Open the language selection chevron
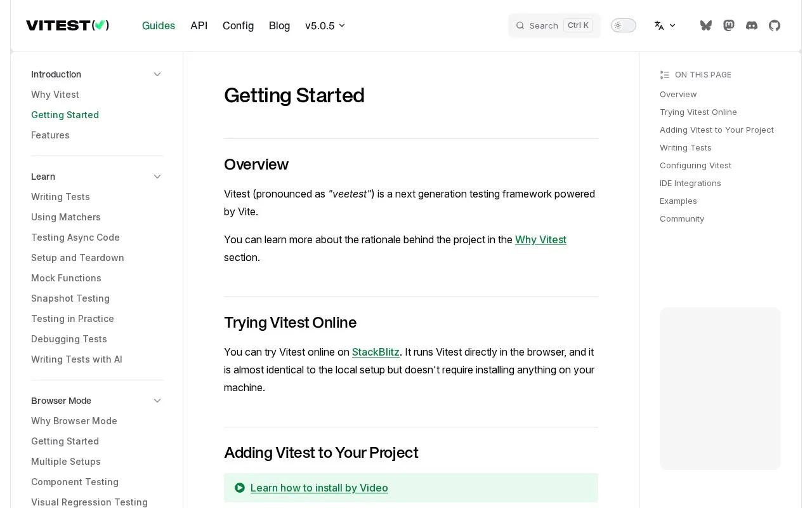Viewport: 812px width, 508px height. coord(672,25)
